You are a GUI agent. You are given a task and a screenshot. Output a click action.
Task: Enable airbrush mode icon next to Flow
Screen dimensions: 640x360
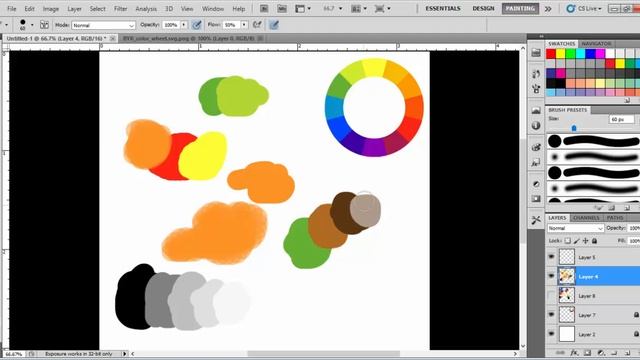pyautogui.click(x=257, y=25)
